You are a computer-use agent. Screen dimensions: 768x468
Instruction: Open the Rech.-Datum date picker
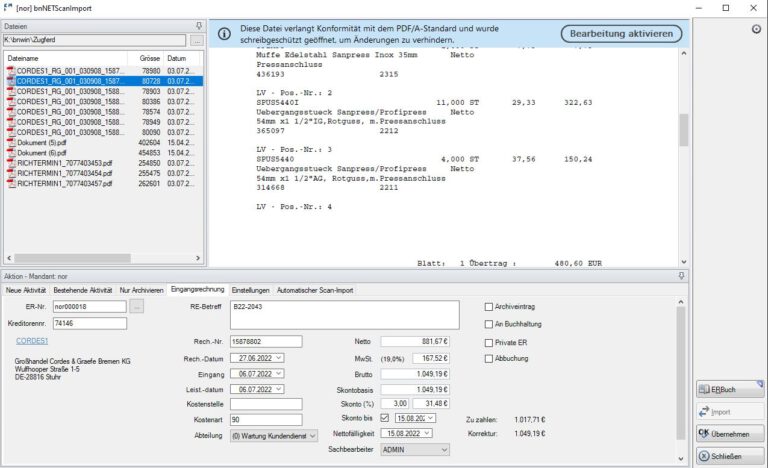pyautogui.click(x=278, y=357)
